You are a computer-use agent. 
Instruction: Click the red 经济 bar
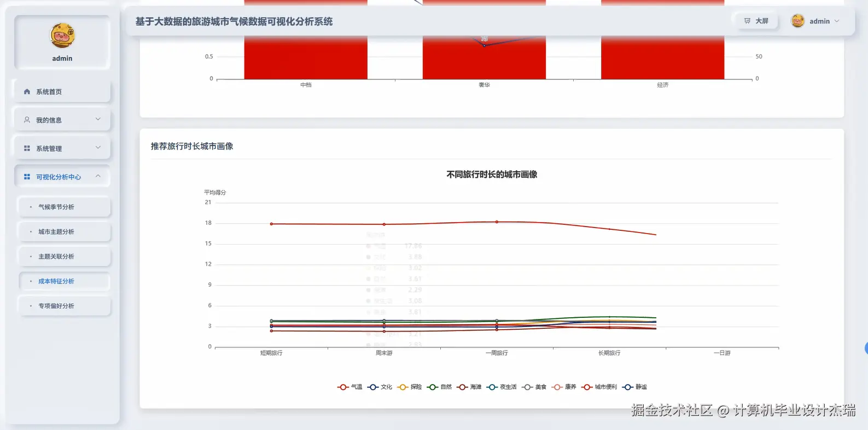click(x=662, y=57)
